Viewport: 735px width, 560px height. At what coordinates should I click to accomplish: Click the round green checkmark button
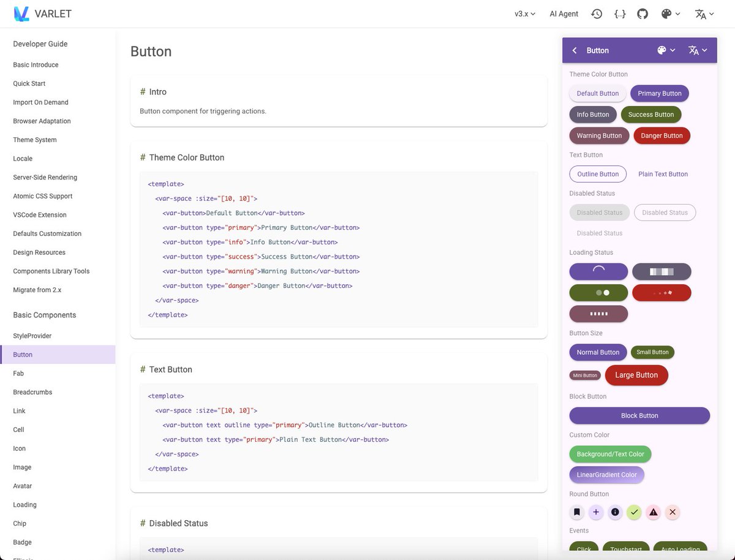(x=634, y=512)
